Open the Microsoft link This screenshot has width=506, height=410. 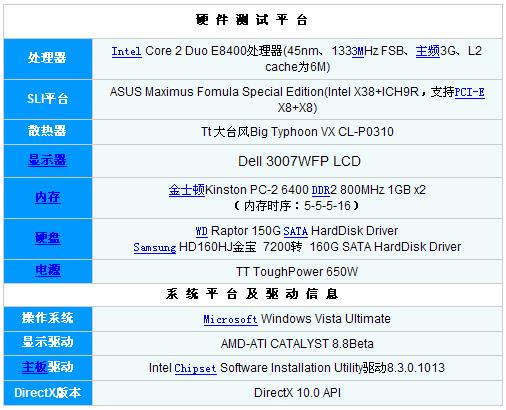[x=230, y=319]
